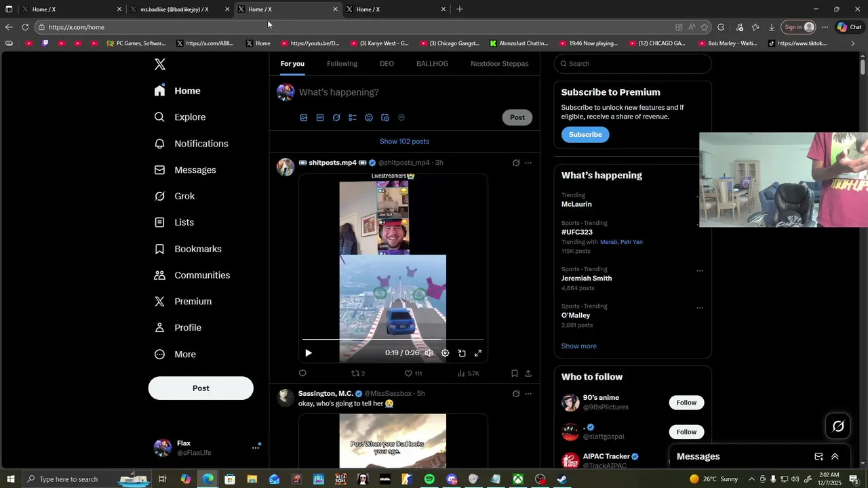
Task: Click the browser address bar
Action: pyautogui.click(x=353, y=27)
